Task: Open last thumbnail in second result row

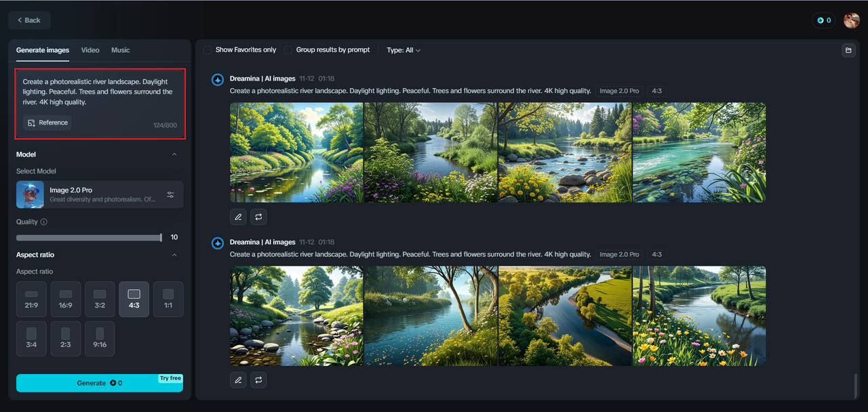Action: coord(699,316)
